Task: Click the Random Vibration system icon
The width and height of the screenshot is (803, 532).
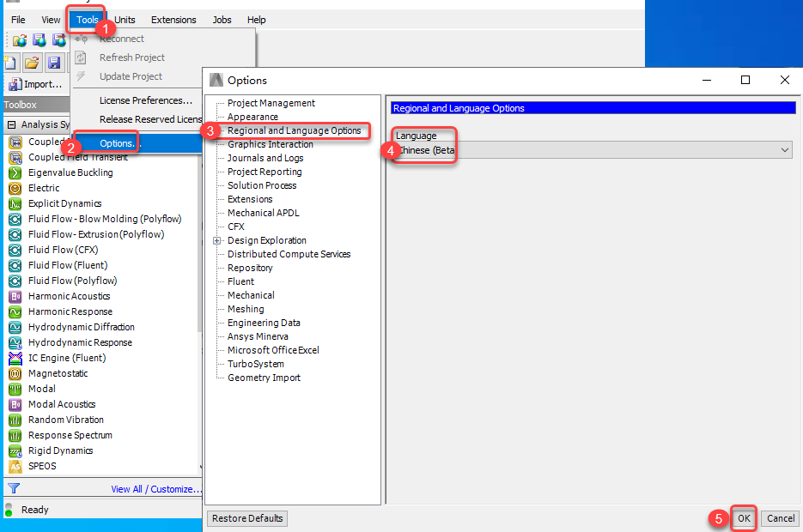Action: (x=15, y=420)
